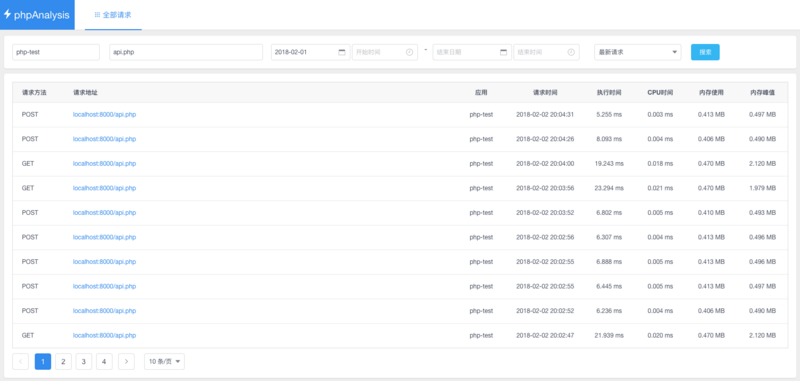Viewport: 800px width, 381px height.
Task: Click the 请求方法 column header
Action: click(x=34, y=93)
